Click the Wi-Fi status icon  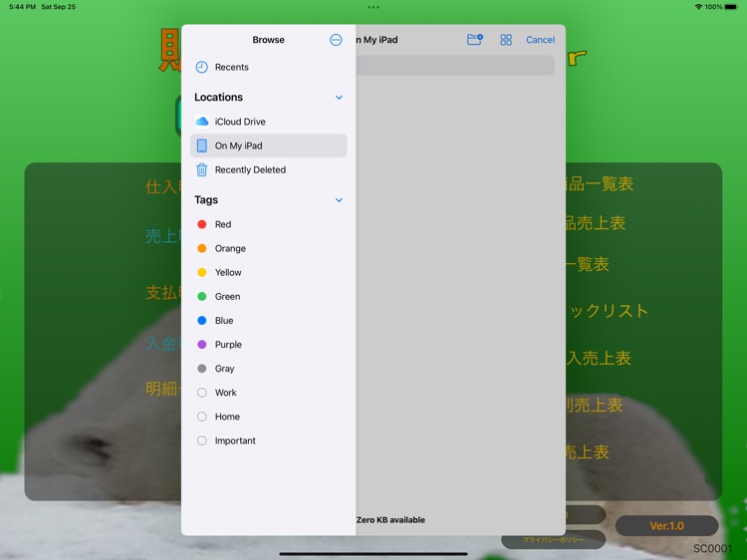point(698,7)
